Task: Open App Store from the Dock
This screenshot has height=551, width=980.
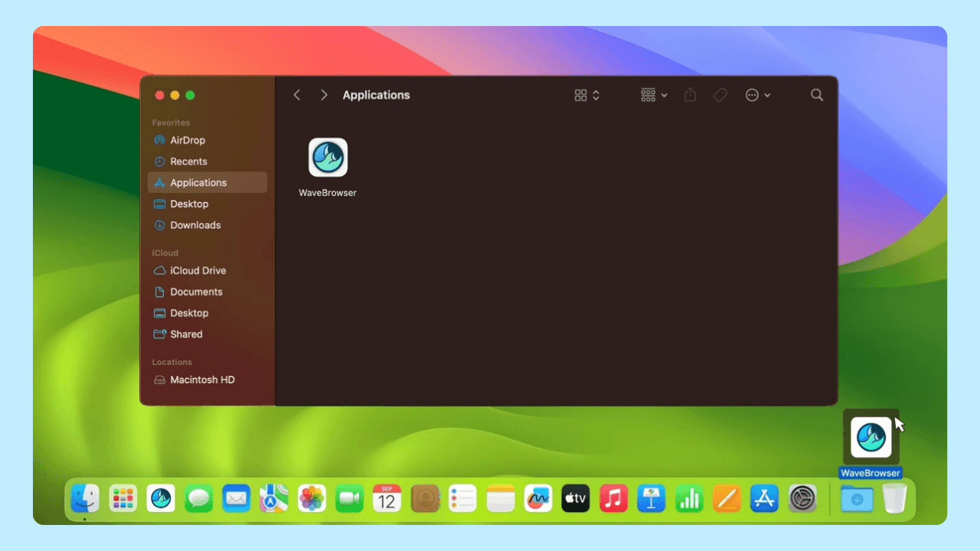Action: [764, 499]
